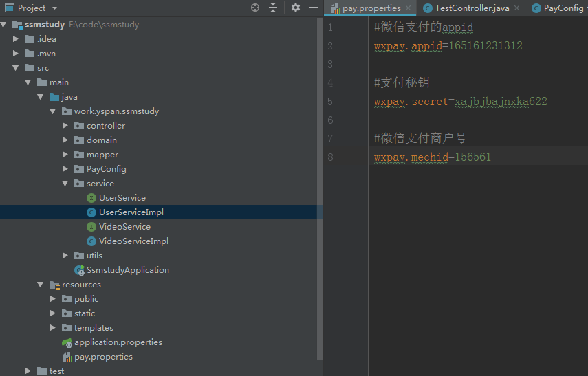The width and height of the screenshot is (588, 376).
Task: Expand the static folder arrow
Action: (53, 313)
